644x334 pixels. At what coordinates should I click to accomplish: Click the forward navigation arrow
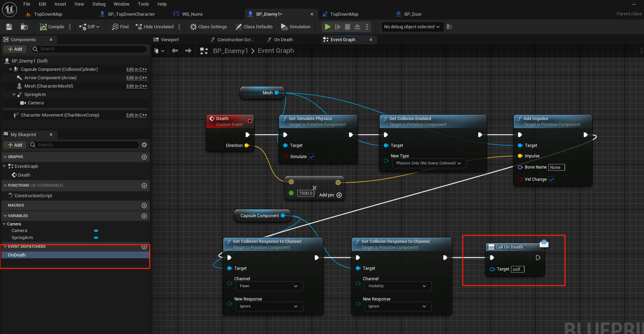[188, 51]
